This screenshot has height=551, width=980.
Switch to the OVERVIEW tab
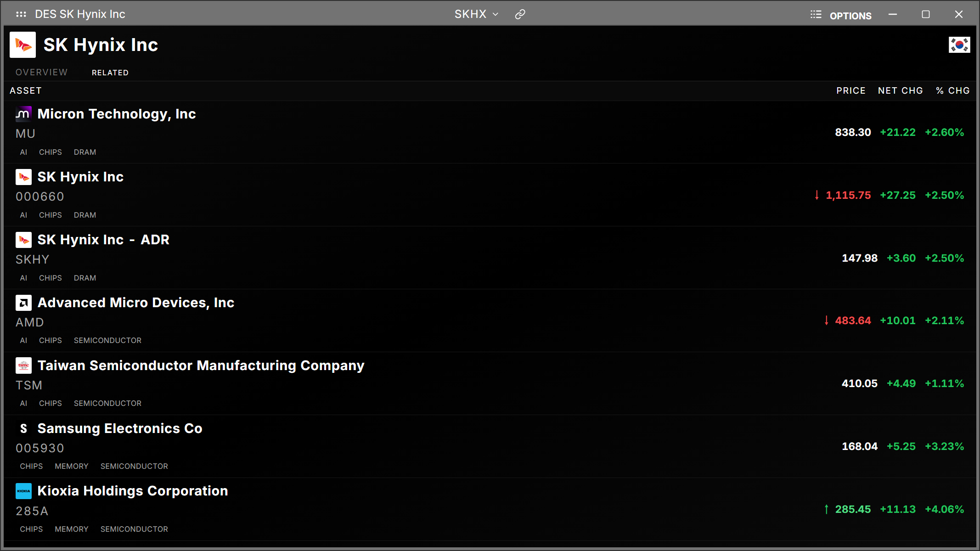pyautogui.click(x=41, y=72)
